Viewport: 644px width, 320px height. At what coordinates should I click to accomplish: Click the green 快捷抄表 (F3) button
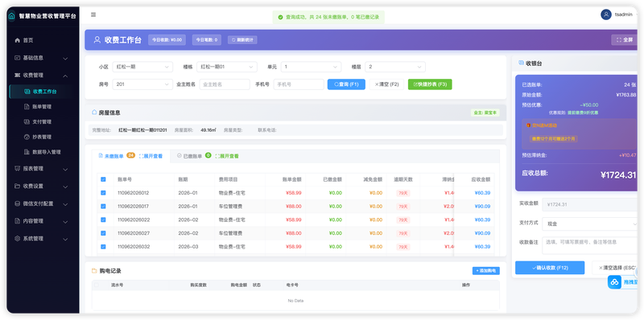[430, 84]
